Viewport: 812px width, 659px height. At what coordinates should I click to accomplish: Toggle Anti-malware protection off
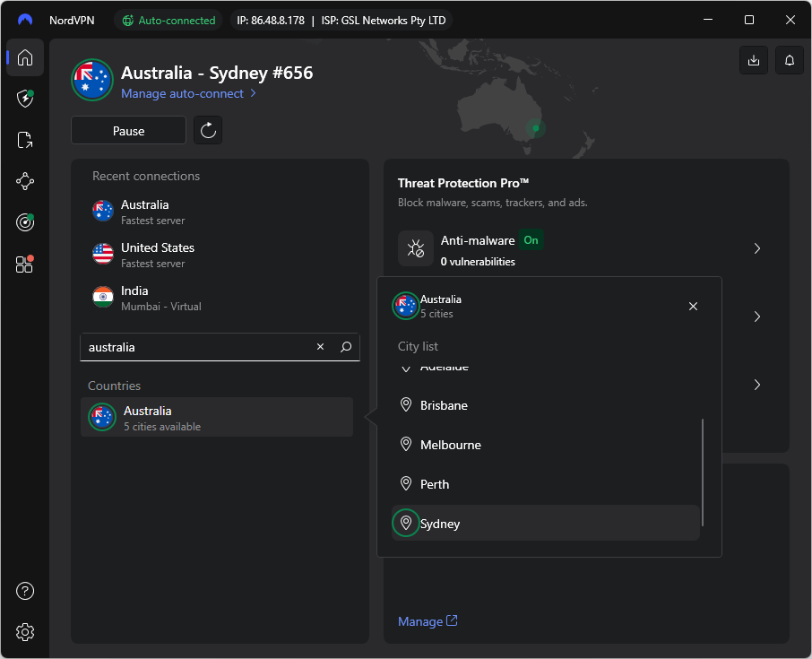click(531, 240)
